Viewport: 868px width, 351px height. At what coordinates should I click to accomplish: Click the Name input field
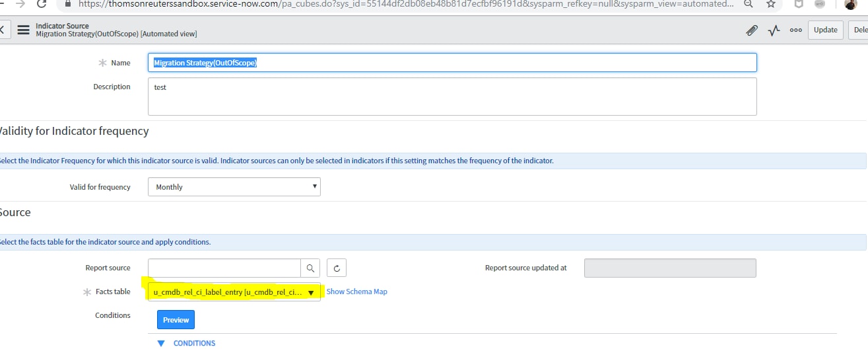[x=452, y=63]
